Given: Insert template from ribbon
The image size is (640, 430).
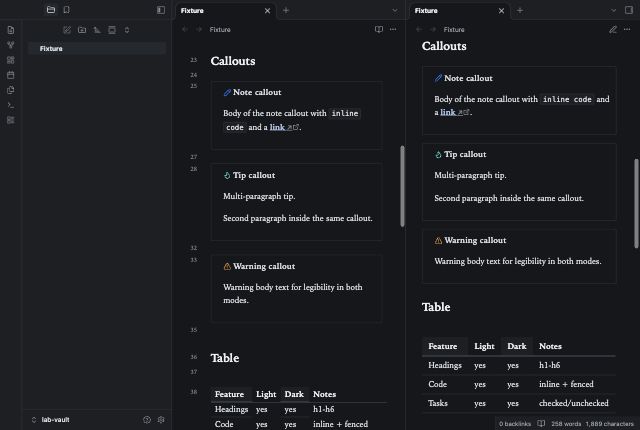Looking at the screenshot, I should coord(11,90).
